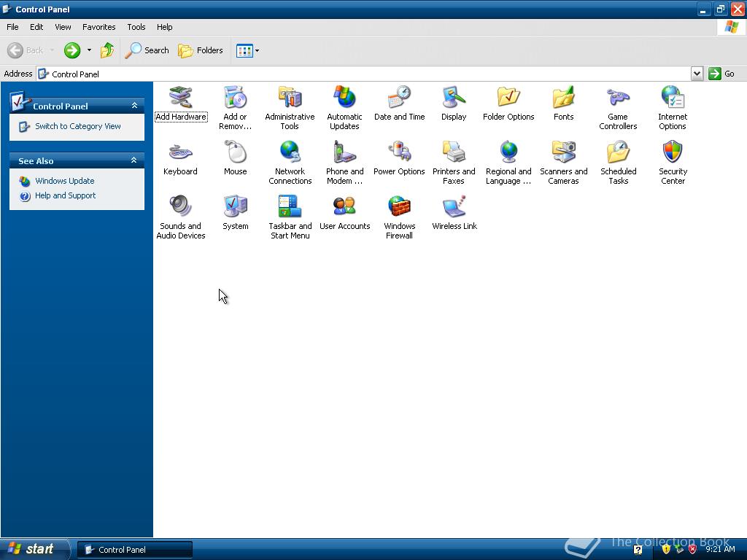The image size is (747, 560).
Task: Click the Address bar field
Action: (364, 74)
